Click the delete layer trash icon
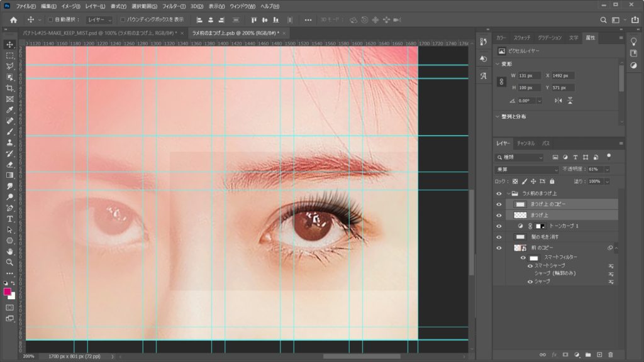 click(610, 354)
